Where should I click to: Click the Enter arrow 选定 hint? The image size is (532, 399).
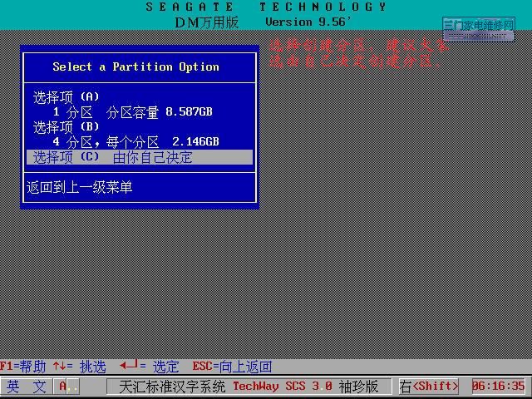click(149, 367)
